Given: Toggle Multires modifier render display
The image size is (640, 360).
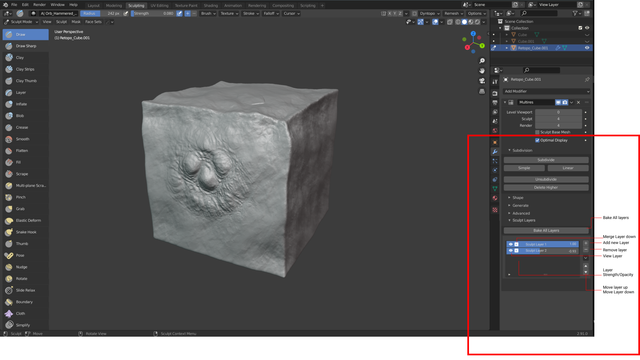Looking at the screenshot, I should click(564, 102).
